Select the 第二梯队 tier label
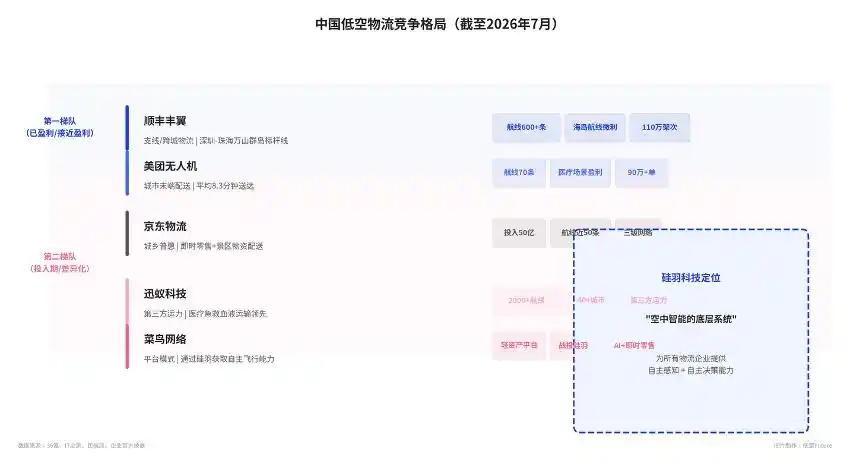 [60, 262]
